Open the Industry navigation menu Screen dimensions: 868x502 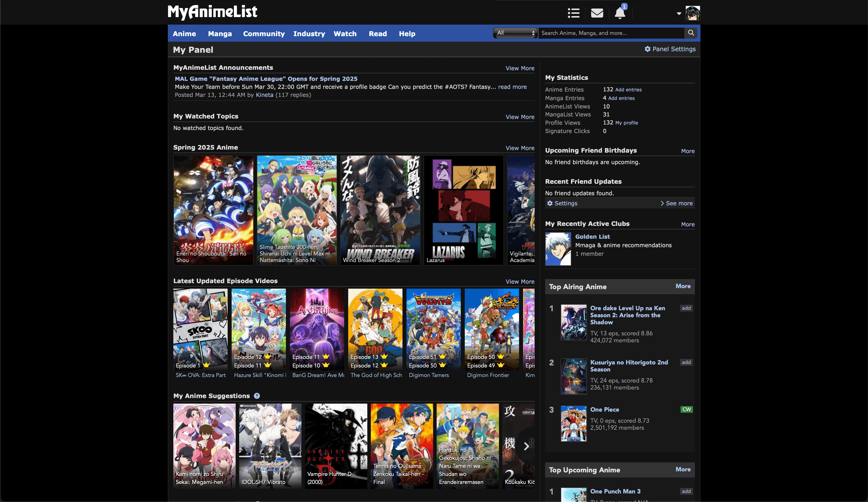tap(309, 34)
